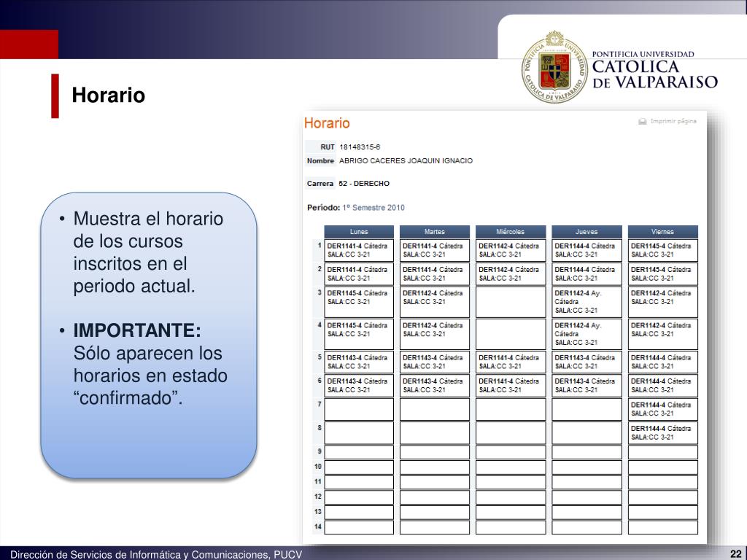Screen dimensions: 747x560
Task: Click the Martes period 2 cell DER1141-4
Action: click(435, 274)
